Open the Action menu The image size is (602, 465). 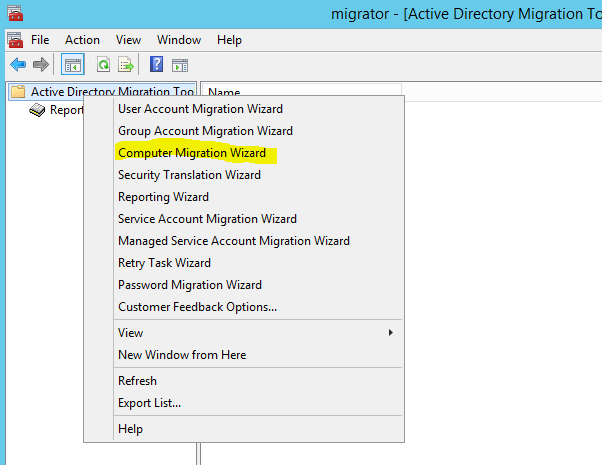coord(82,40)
